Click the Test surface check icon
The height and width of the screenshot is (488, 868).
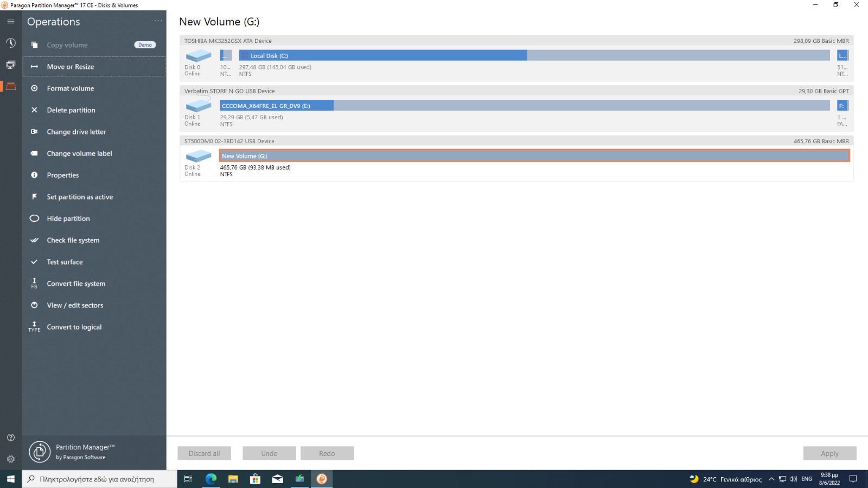pos(34,262)
